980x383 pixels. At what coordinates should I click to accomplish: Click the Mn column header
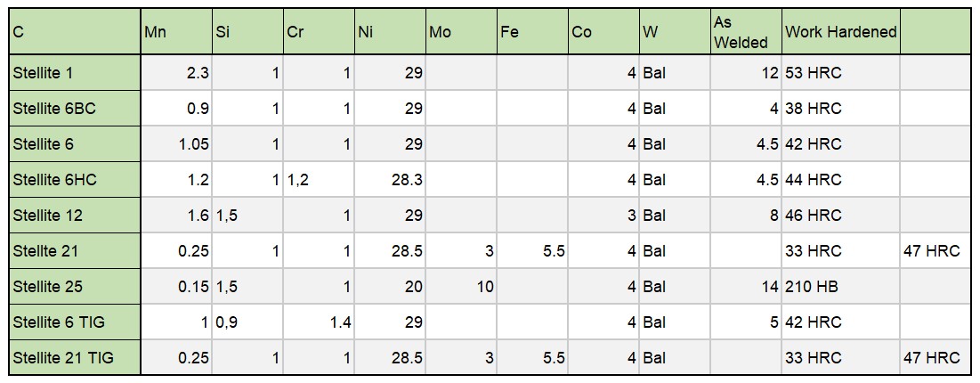tap(176, 32)
